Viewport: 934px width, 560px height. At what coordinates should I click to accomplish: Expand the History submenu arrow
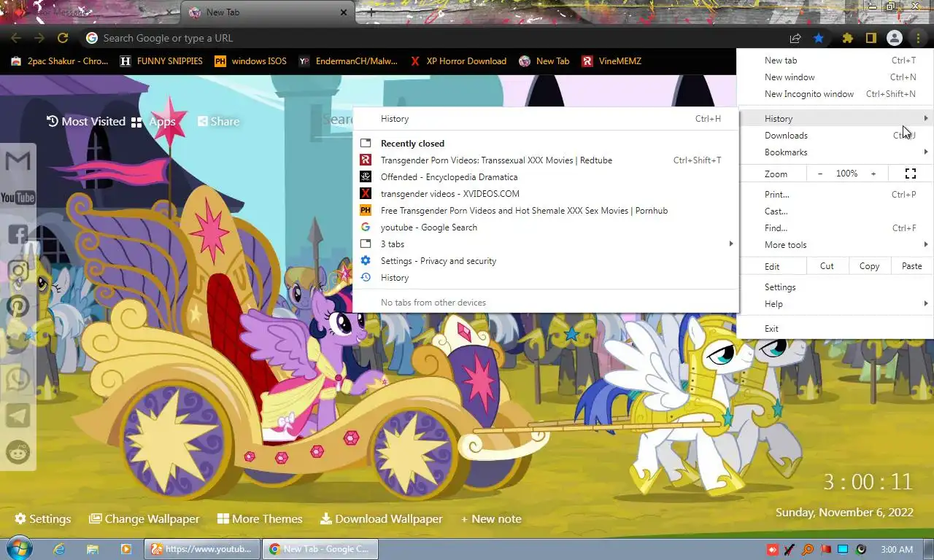click(926, 118)
